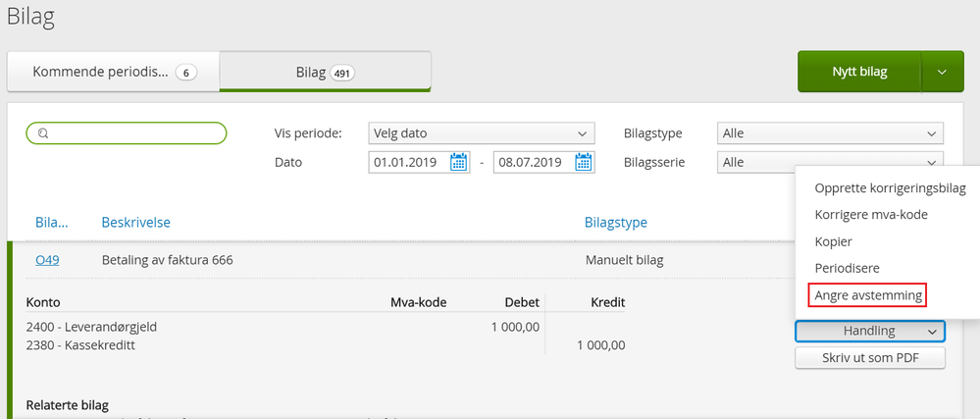Open the end date calendar picker
The image size is (980, 419).
584,163
